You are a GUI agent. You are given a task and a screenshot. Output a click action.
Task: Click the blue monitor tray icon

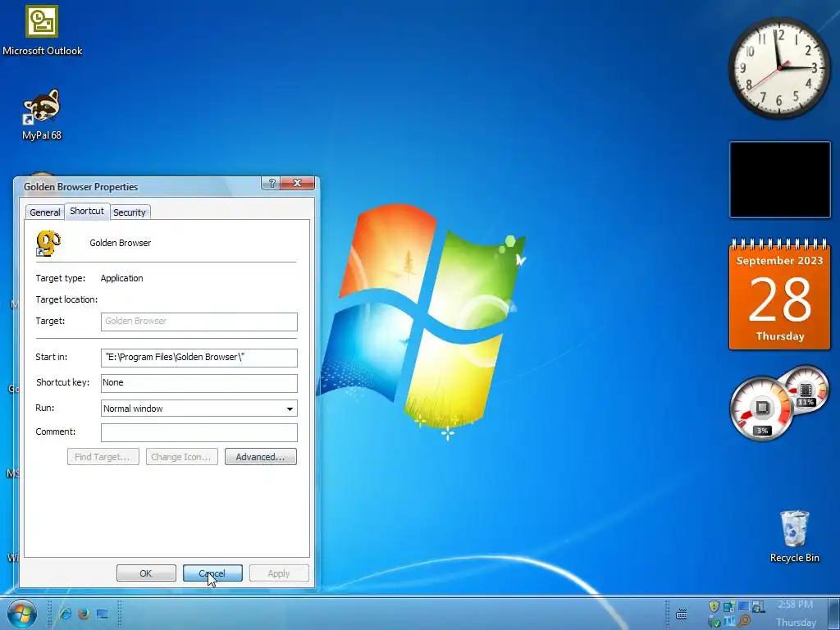743,606
